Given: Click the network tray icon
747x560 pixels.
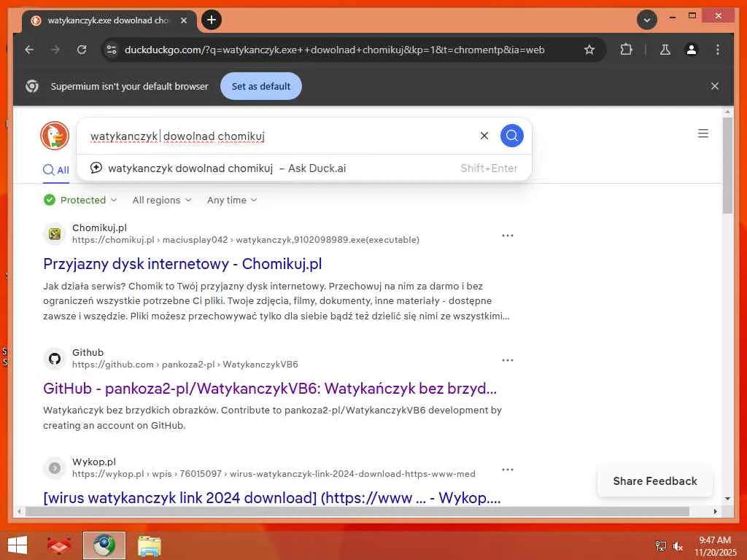Looking at the screenshot, I should pyautogui.click(x=661, y=545).
